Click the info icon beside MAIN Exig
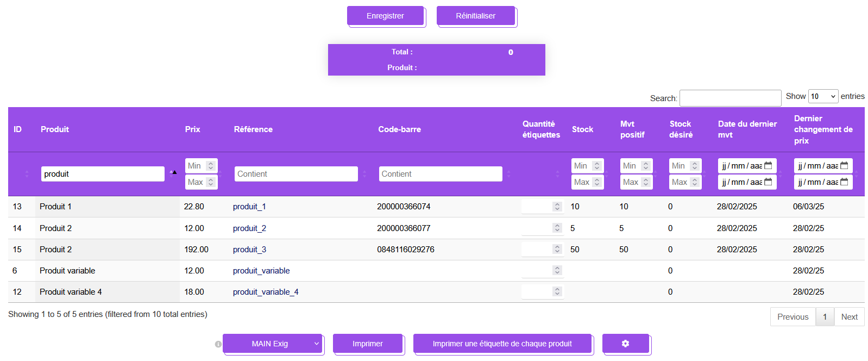Viewport: 868px width, 361px height. [218, 344]
